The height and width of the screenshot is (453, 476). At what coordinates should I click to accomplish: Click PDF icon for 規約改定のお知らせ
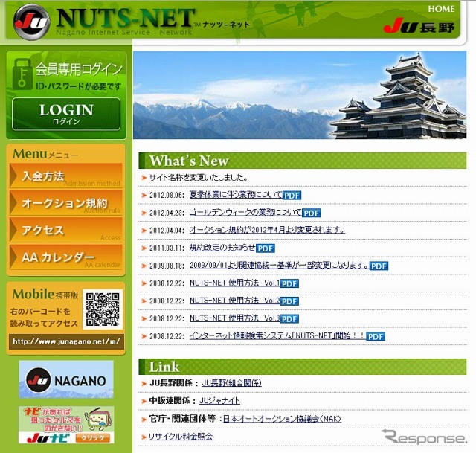266,248
